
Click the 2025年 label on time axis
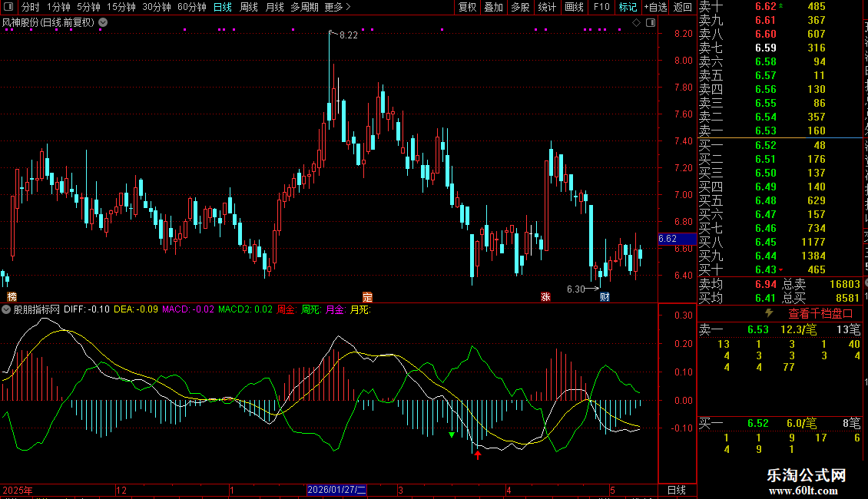click(x=18, y=490)
